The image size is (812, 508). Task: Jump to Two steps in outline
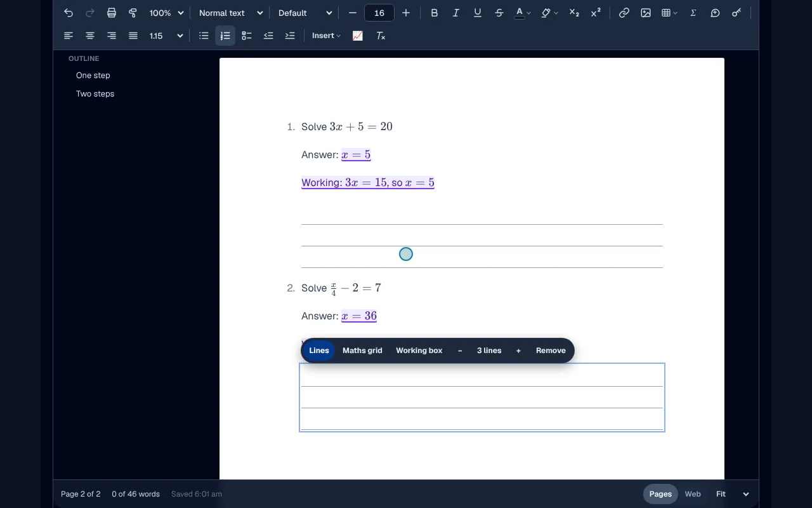click(95, 93)
